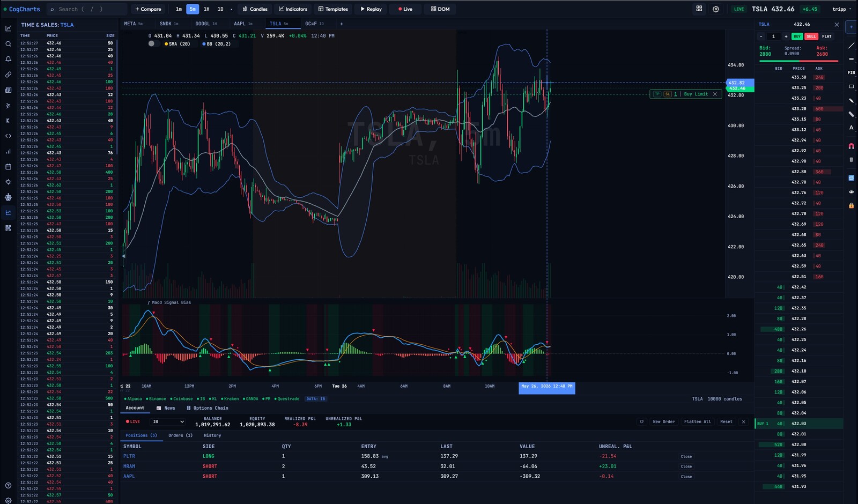Screen dimensions: 858x504
Task: Refresh the account panel
Action: [x=641, y=421]
